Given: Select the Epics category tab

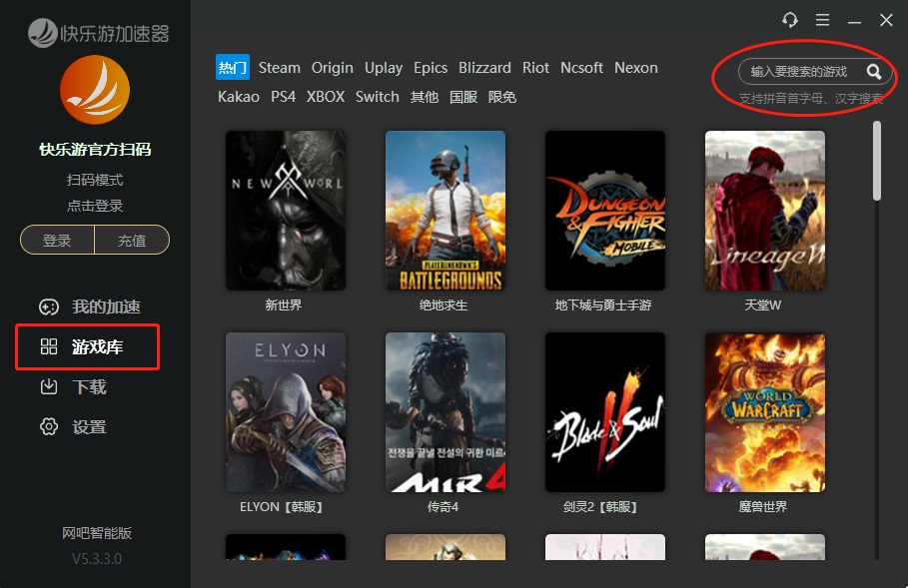Looking at the screenshot, I should [x=431, y=68].
